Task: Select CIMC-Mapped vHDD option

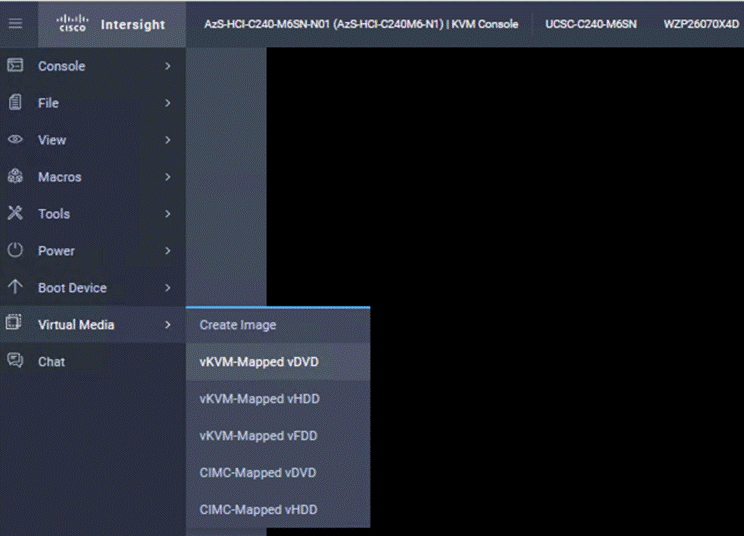Action: pos(278,509)
